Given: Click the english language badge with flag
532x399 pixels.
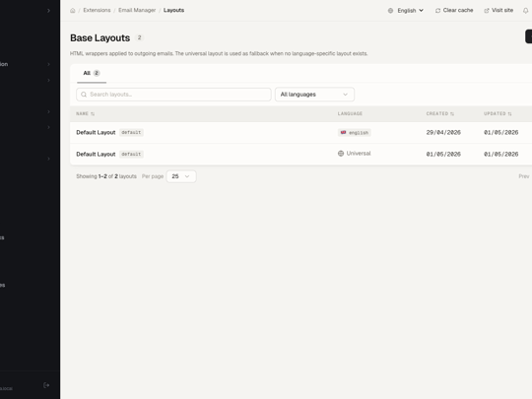Looking at the screenshot, I should click(x=355, y=133).
